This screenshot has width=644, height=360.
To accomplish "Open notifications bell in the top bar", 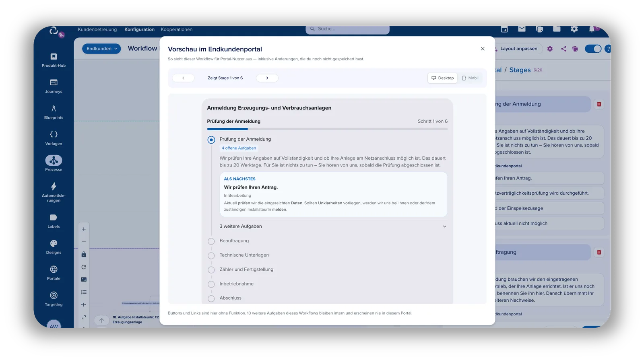I will pos(591,29).
